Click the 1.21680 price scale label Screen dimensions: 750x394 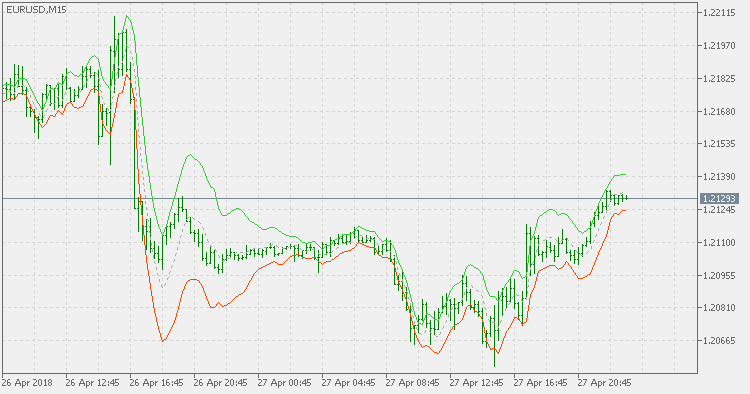coord(719,111)
